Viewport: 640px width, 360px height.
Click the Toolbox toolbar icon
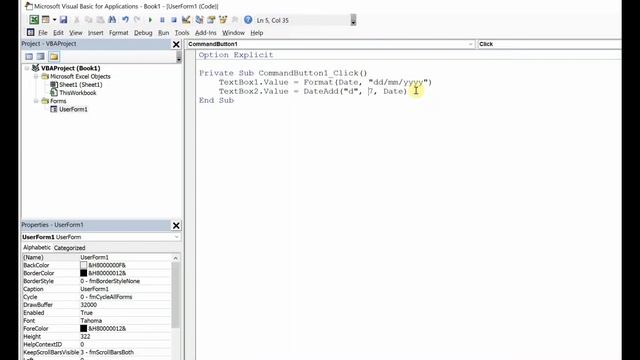point(235,20)
